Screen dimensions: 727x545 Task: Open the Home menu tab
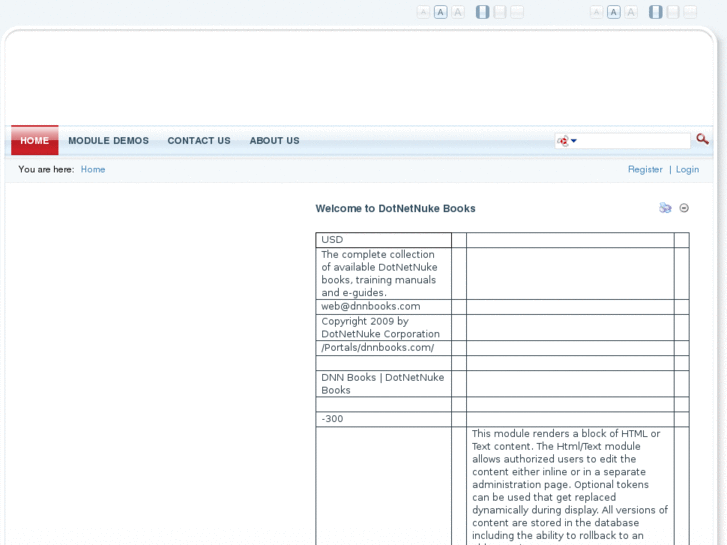tap(35, 141)
